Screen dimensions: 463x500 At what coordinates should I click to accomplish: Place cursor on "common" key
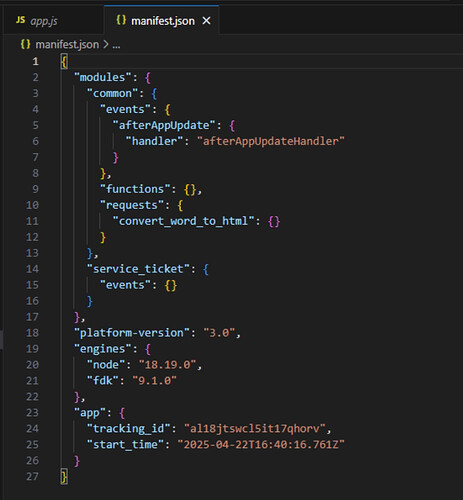pyautogui.click(x=112, y=93)
